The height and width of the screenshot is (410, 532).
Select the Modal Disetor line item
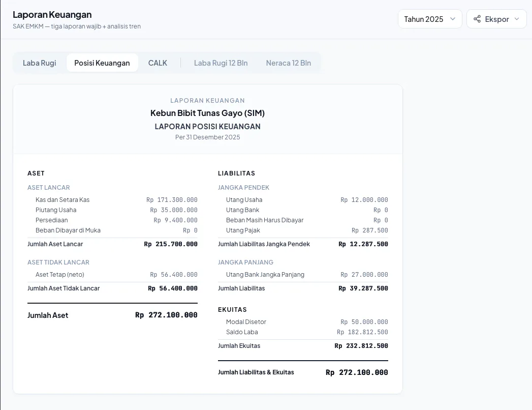(x=303, y=321)
